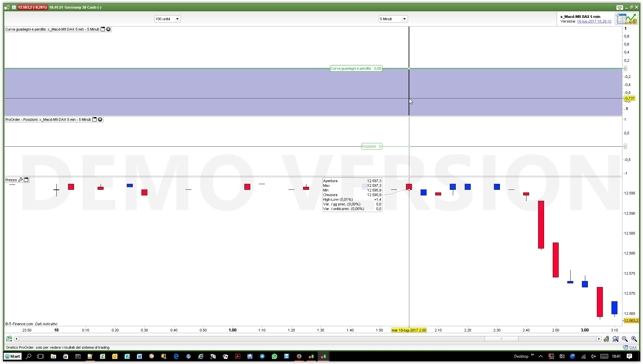Viewport: 643px width, 364px height.
Task: Open the Excel icon in the taskbar
Action: tap(102, 356)
